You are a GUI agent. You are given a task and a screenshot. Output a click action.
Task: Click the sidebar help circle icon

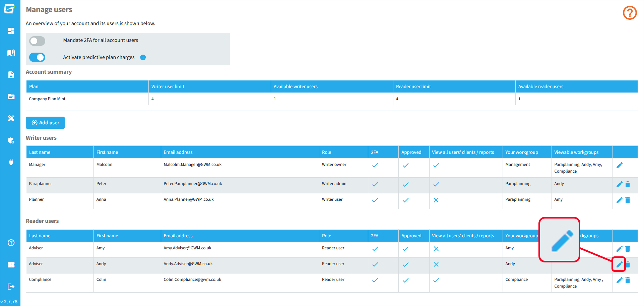click(x=11, y=243)
